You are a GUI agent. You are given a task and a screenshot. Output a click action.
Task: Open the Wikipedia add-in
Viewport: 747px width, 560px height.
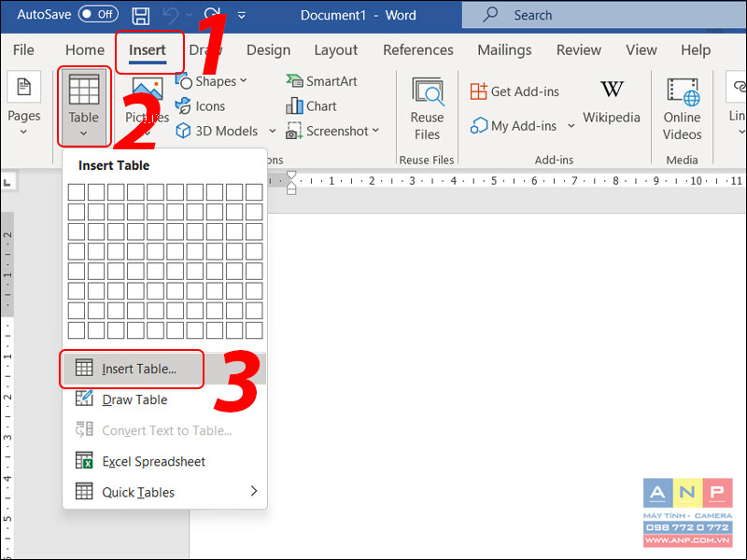(612, 102)
